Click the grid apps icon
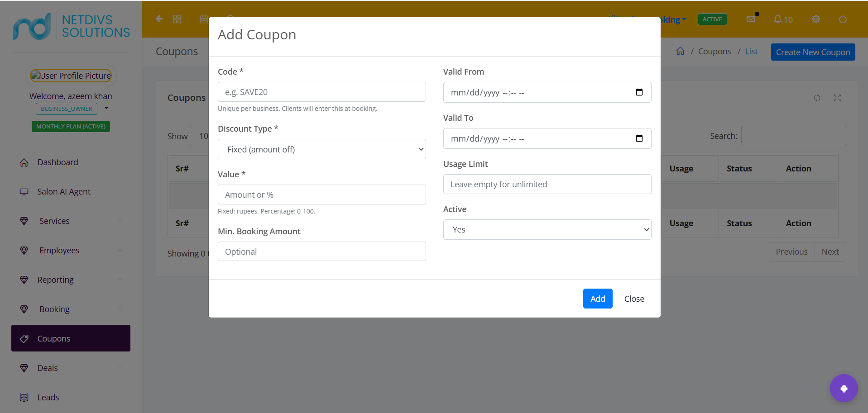This screenshot has width=868, height=413. tap(177, 19)
